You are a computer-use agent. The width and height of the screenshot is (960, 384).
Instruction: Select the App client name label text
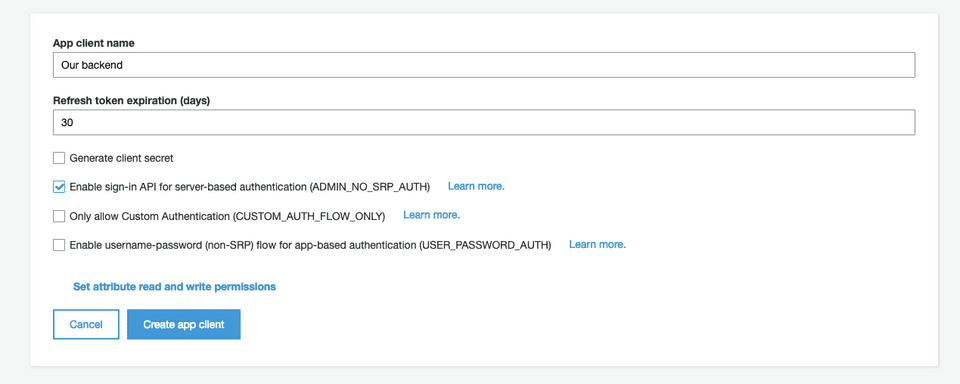pyautogui.click(x=94, y=43)
